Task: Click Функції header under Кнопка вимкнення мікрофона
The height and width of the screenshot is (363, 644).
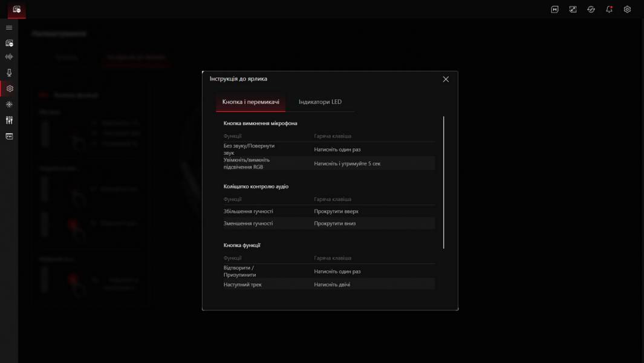Action: [x=232, y=136]
